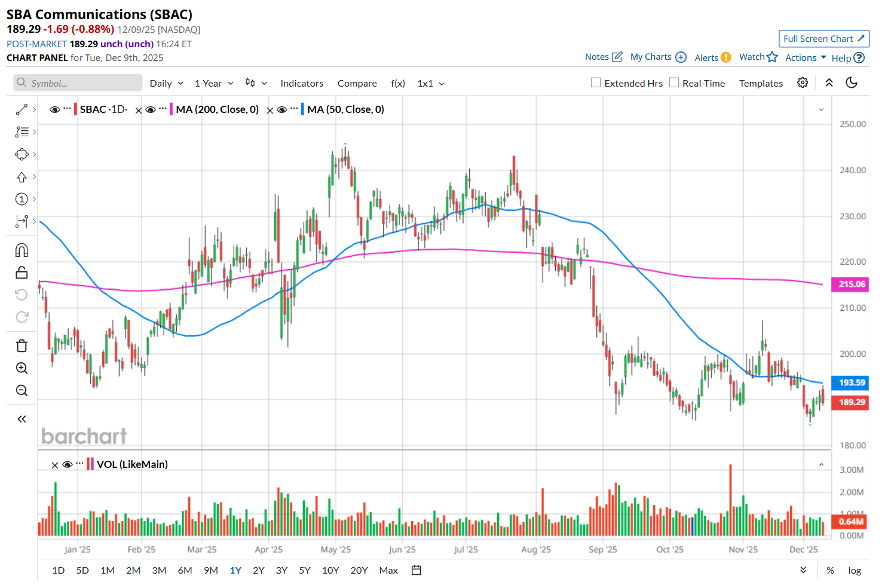This screenshot has width=888, height=588.
Task: Enable the Extended Hrs checkbox
Action: click(596, 83)
